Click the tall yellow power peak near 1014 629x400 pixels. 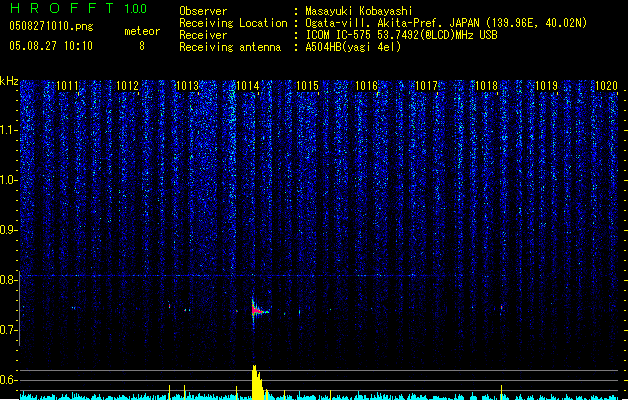258,382
